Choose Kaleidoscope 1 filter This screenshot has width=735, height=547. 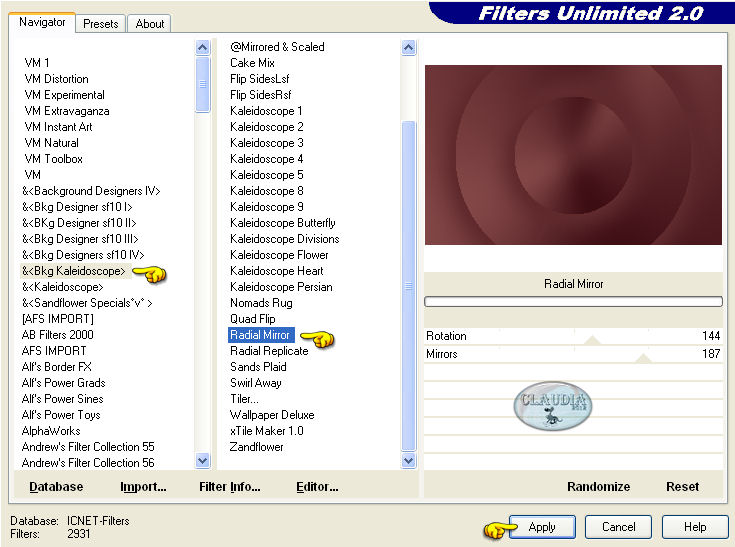[266, 111]
